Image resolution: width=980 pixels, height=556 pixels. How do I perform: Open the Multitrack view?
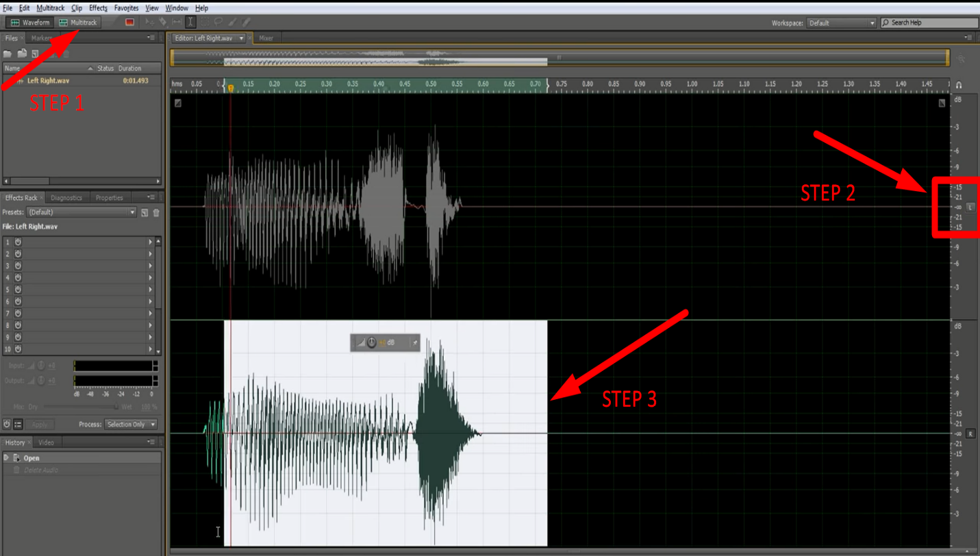pyautogui.click(x=78, y=22)
